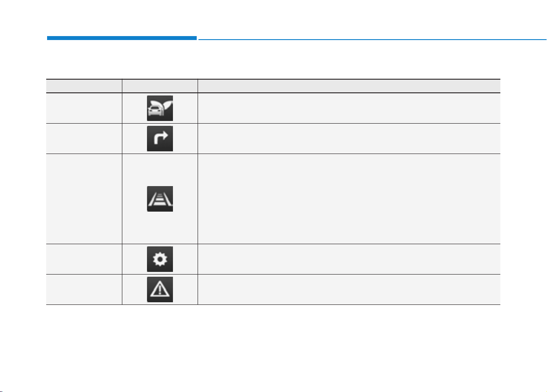Click large empty description cell beside lane icon
Viewport: 547px width, 392px height.
tap(349, 199)
